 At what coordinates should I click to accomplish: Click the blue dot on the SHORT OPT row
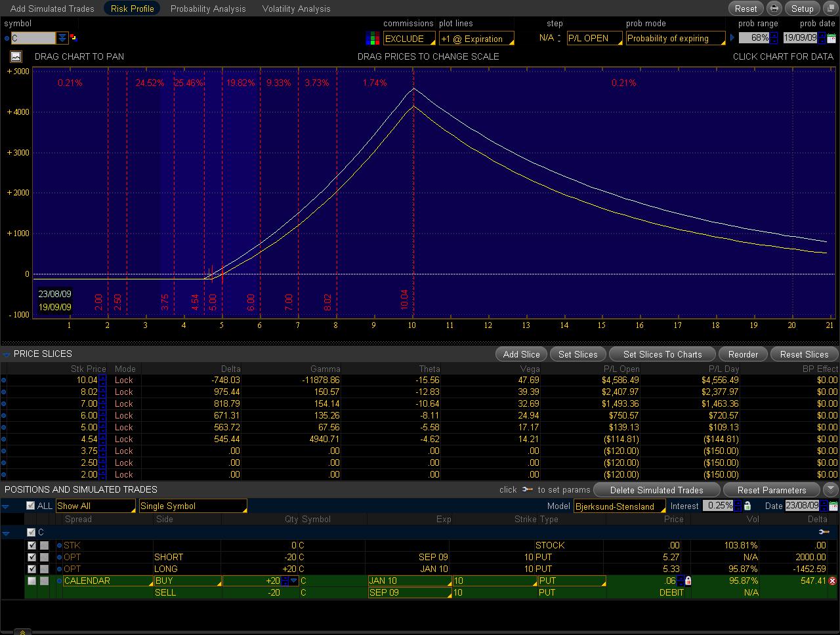coord(59,557)
